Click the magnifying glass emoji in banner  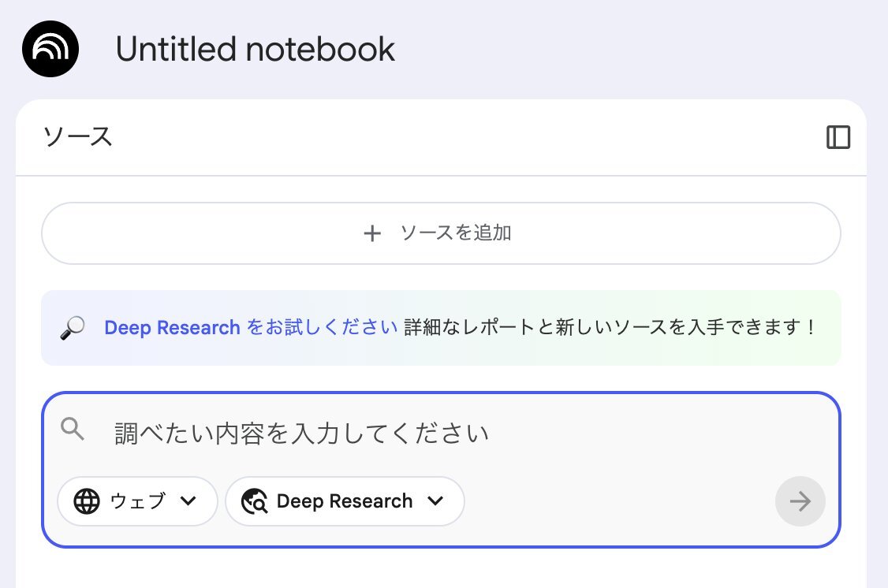(73, 328)
